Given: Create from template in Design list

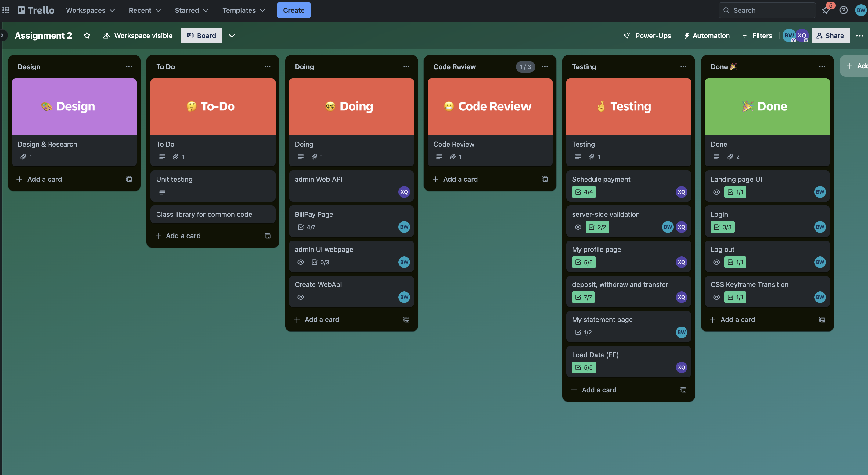Looking at the screenshot, I should [x=129, y=179].
